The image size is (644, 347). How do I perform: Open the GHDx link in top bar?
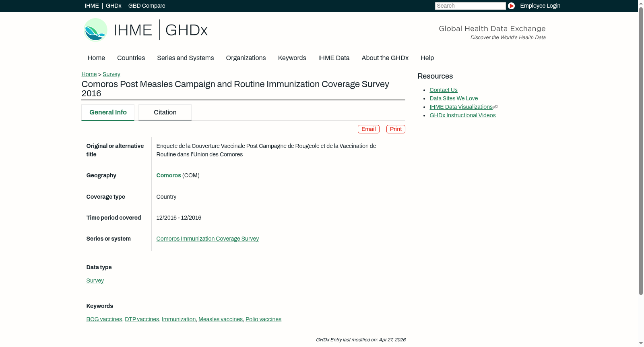(114, 6)
